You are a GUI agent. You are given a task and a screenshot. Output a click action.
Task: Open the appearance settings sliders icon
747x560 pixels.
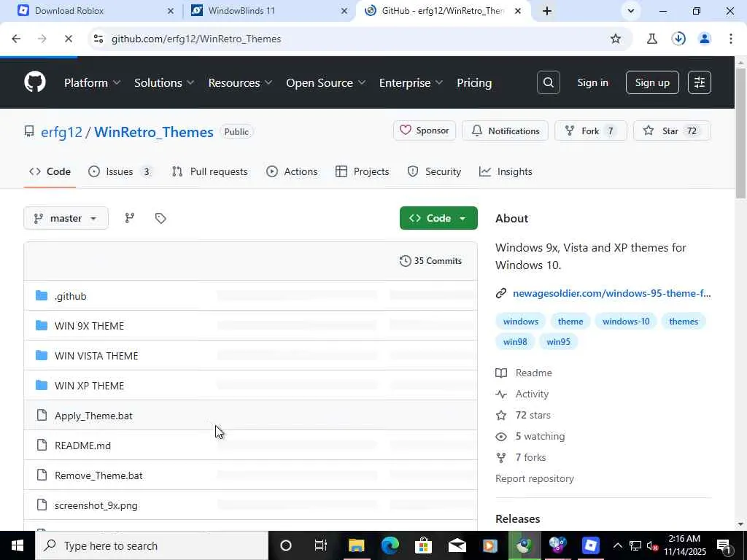tap(700, 82)
